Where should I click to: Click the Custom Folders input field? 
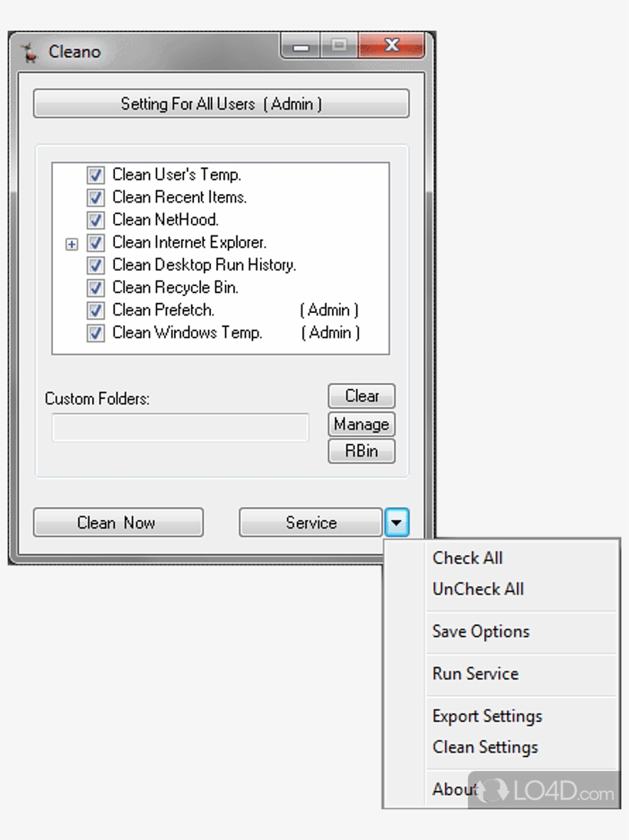pyautogui.click(x=180, y=427)
